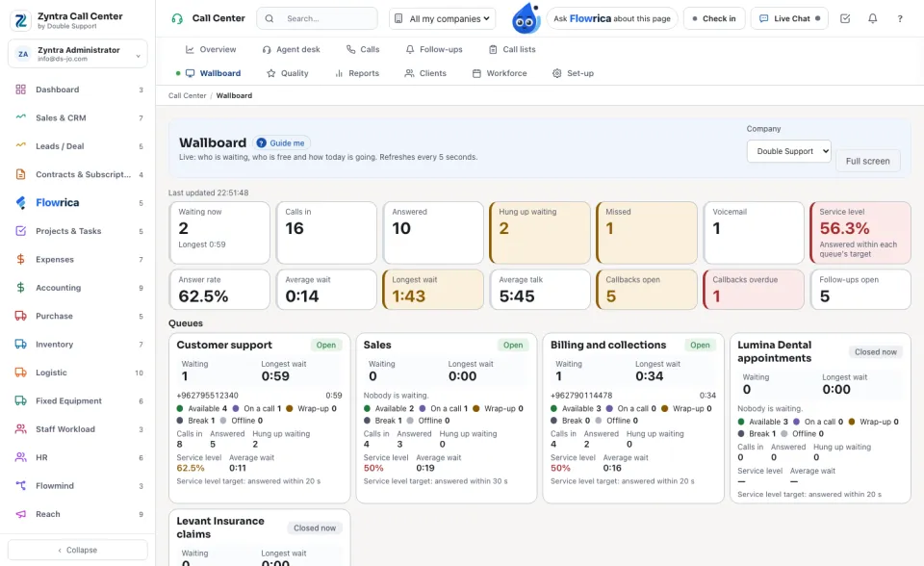Open Inventory module
The height and width of the screenshot is (566, 924).
point(78,345)
